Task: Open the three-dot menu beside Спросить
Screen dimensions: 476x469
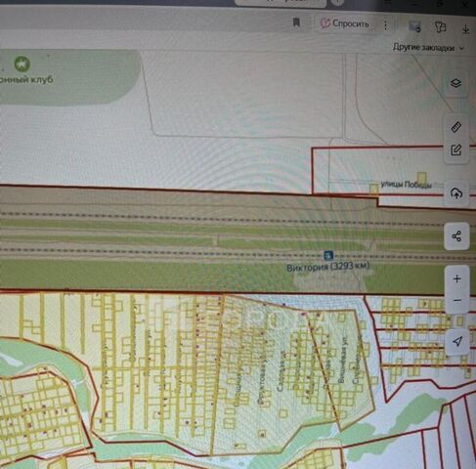Action: pyautogui.click(x=385, y=24)
